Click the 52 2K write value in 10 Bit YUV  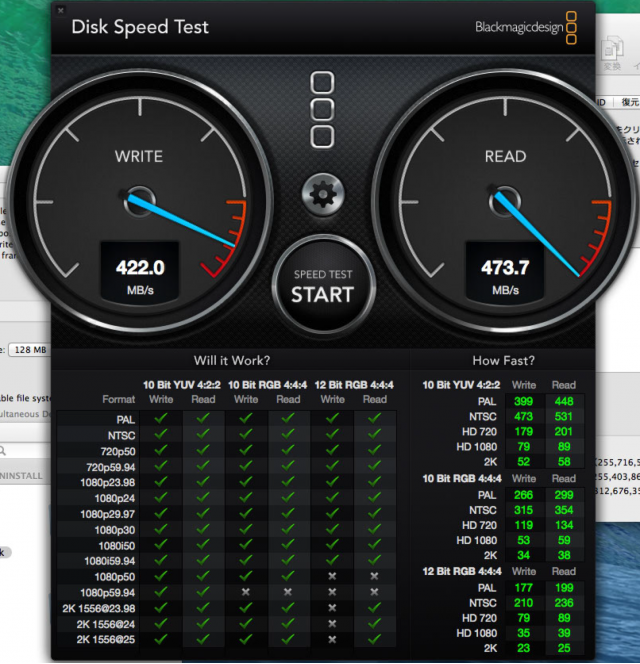(x=524, y=462)
